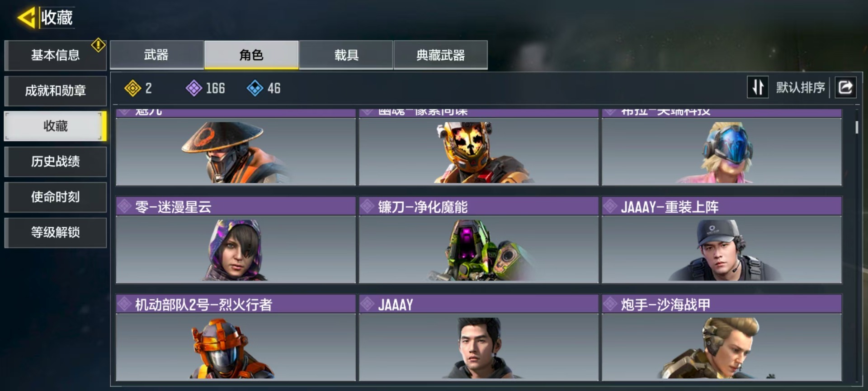Open the 默认排序 sorting dropdown
The height and width of the screenshot is (391, 868).
point(800,87)
